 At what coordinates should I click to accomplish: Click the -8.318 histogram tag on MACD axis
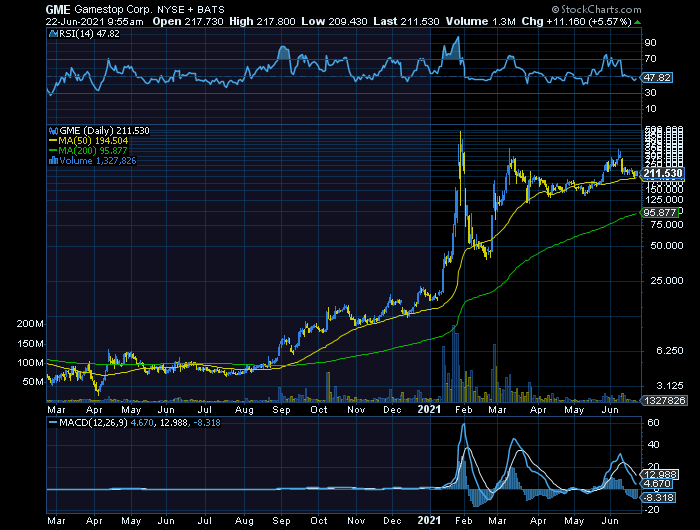(658, 498)
